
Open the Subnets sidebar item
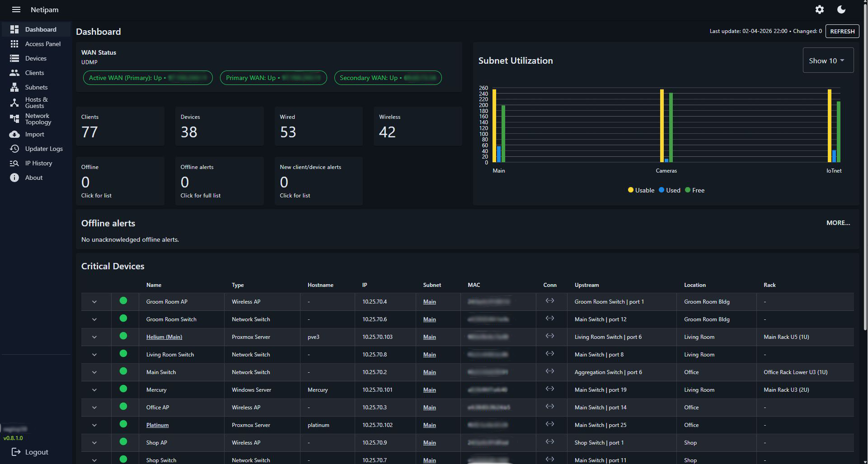[x=36, y=87]
